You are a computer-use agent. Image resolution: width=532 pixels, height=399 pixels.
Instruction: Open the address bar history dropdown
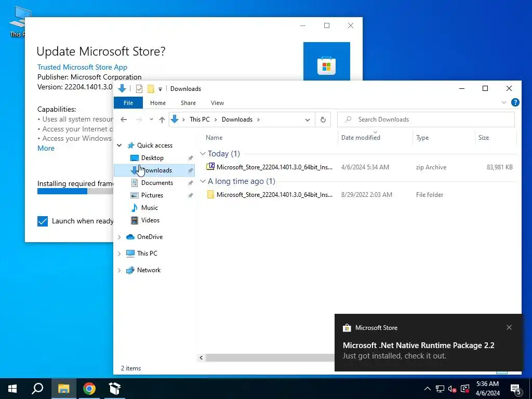click(x=308, y=120)
